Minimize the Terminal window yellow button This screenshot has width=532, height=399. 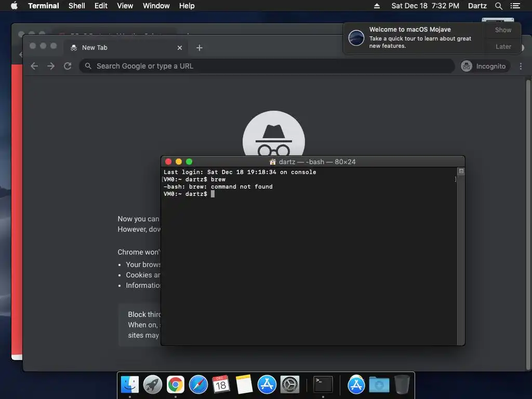coord(179,162)
